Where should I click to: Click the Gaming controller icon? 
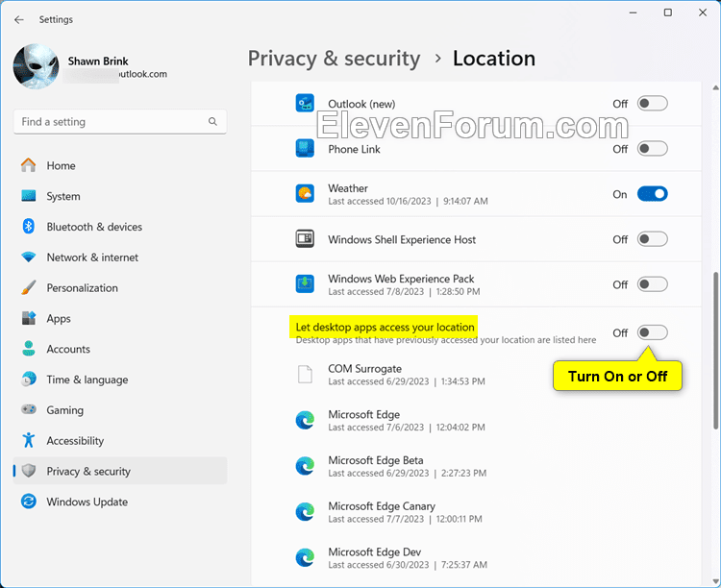tap(29, 409)
